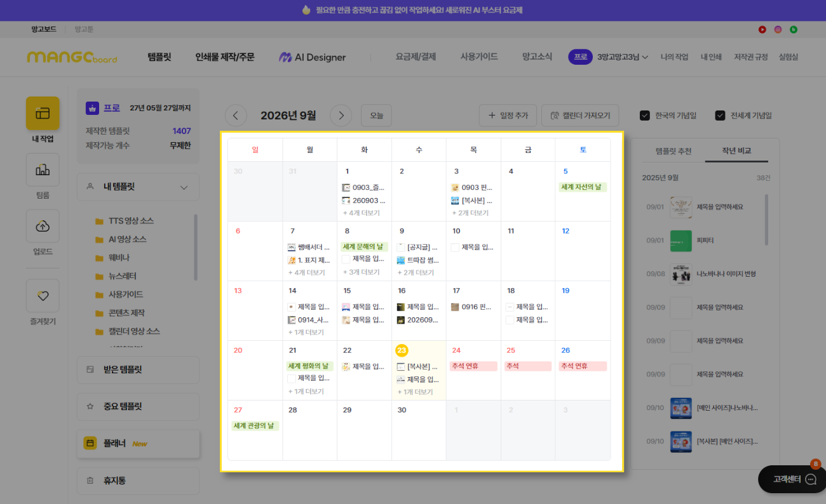826x504 pixels.
Task: Open 즐겨찾기 heart icon
Action: (x=43, y=296)
